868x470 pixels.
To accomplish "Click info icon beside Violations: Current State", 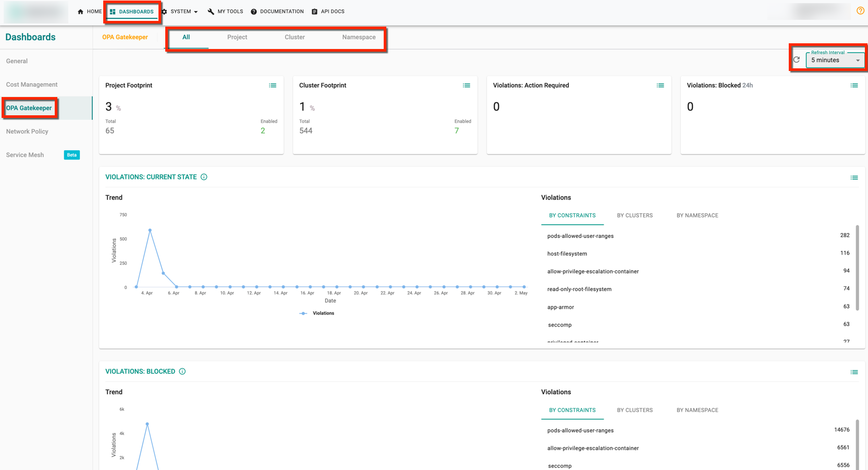I will tap(204, 177).
